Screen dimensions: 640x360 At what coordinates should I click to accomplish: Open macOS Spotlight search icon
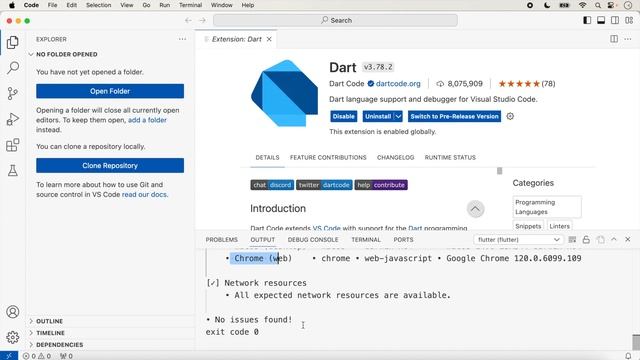(x=598, y=5)
